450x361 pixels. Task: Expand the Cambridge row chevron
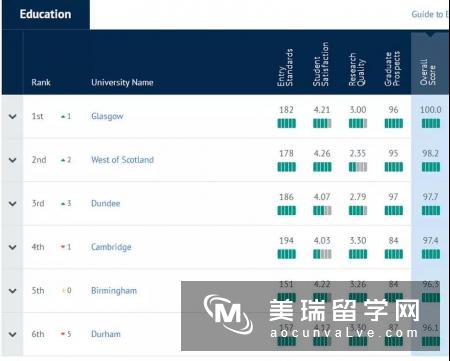click(13, 247)
